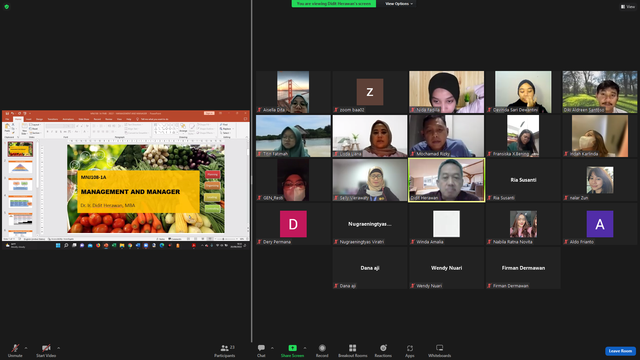Image resolution: width=640 pixels, height=360 pixels.
Task: Open Transitions tab in shared PowerPoint ribbon
Action: click(53, 119)
